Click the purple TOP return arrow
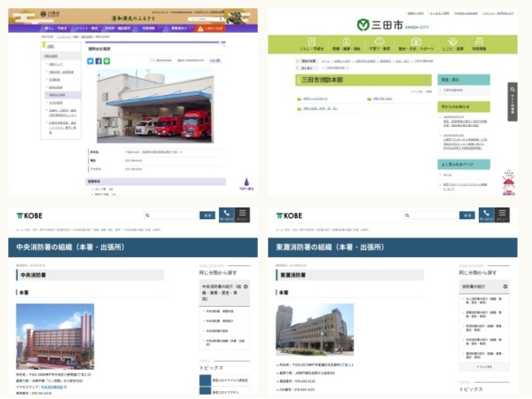532x399 pixels. 246,184
